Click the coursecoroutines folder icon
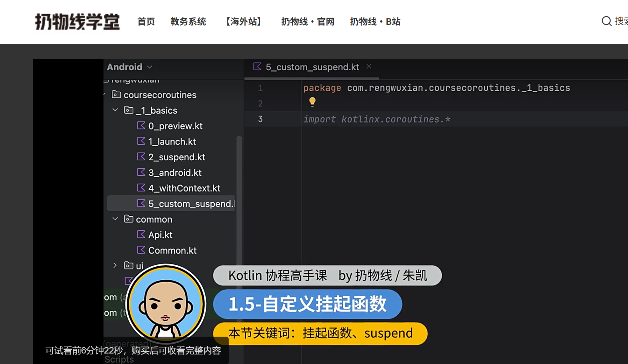This screenshot has height=364, width=628. click(x=116, y=94)
